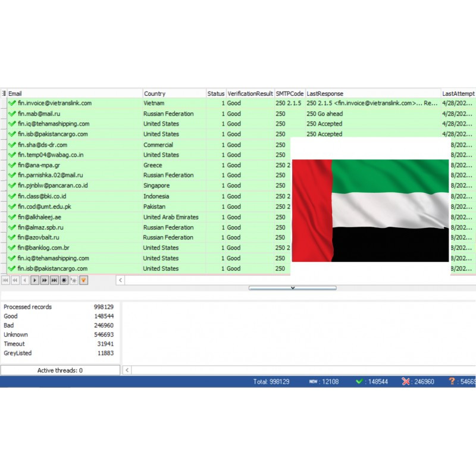
Task: Click the Next record navigator arrow
Action: tap(35, 280)
